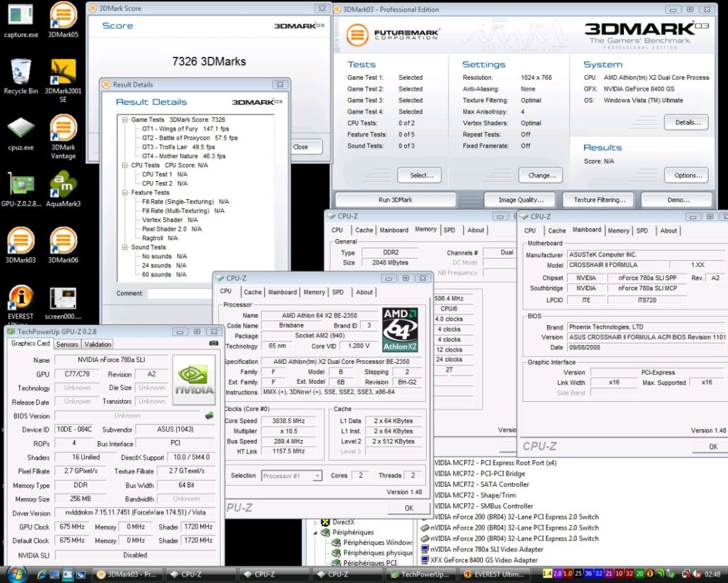Collapse the Sound Tests tree node

coord(124,248)
